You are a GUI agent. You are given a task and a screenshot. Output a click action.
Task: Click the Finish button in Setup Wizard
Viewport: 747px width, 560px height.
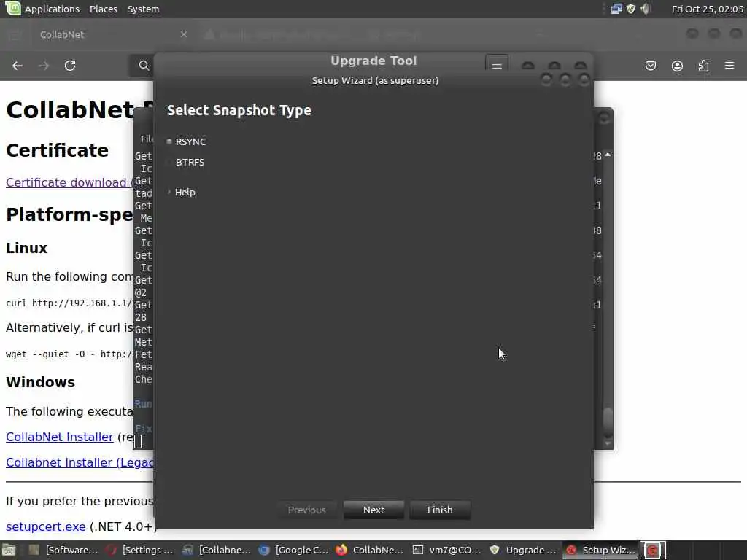(x=440, y=510)
